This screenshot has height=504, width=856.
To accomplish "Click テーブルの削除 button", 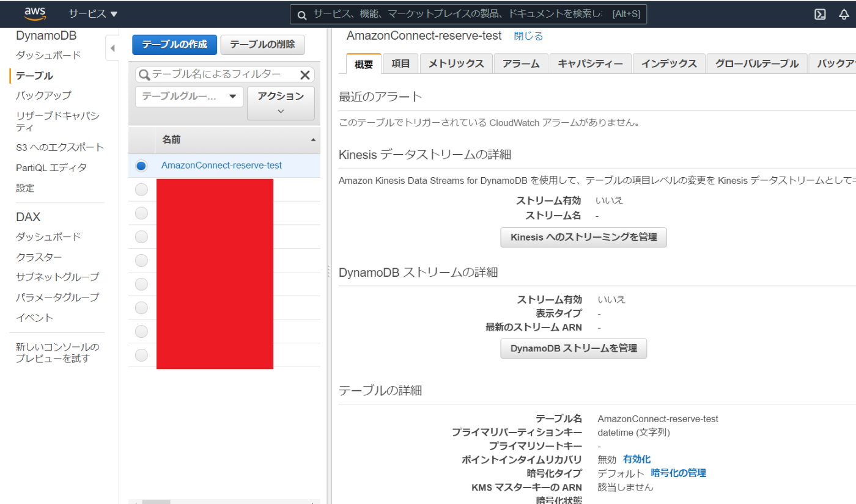I will pos(262,45).
